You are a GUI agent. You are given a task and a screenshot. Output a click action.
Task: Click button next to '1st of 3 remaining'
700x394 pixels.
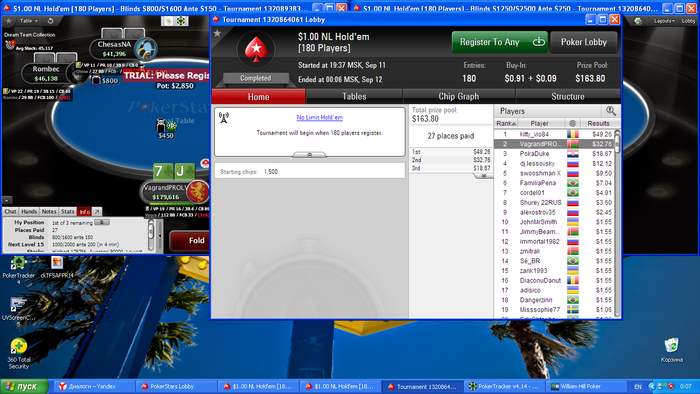click(102, 222)
